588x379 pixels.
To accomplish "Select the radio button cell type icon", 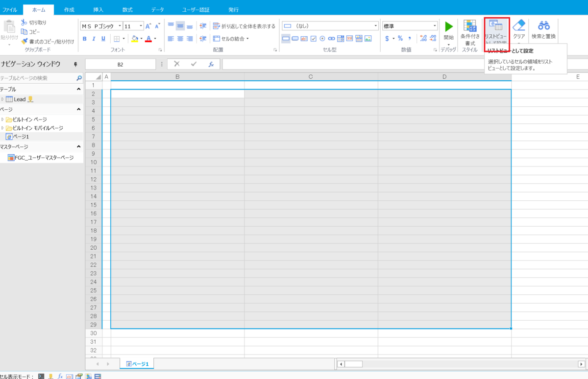I will (x=322, y=39).
